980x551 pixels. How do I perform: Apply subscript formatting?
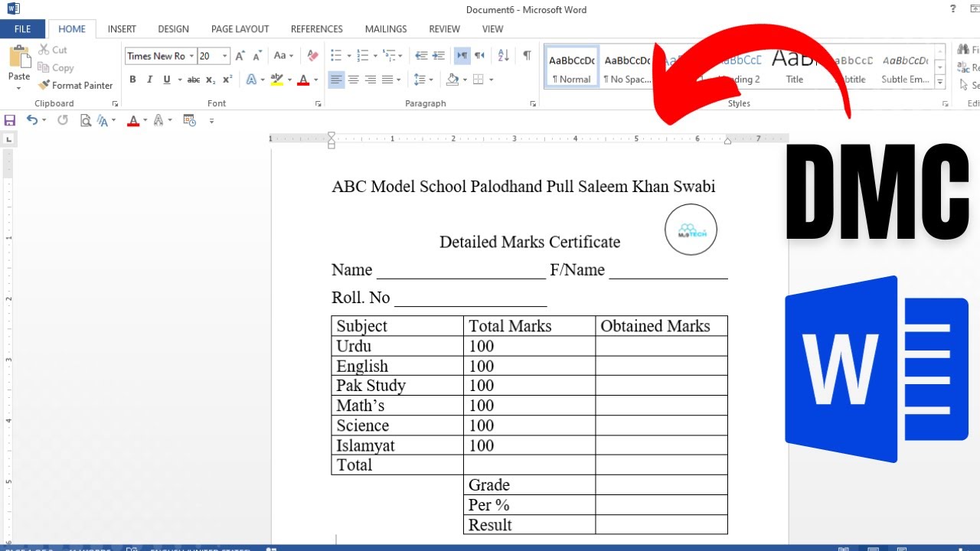pos(211,80)
